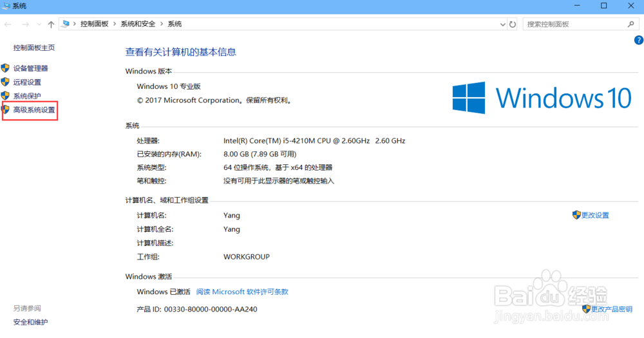This screenshot has width=644, height=338.
Task: Expand chevron after 控制面板 breadcrumb
Action: (x=115, y=24)
